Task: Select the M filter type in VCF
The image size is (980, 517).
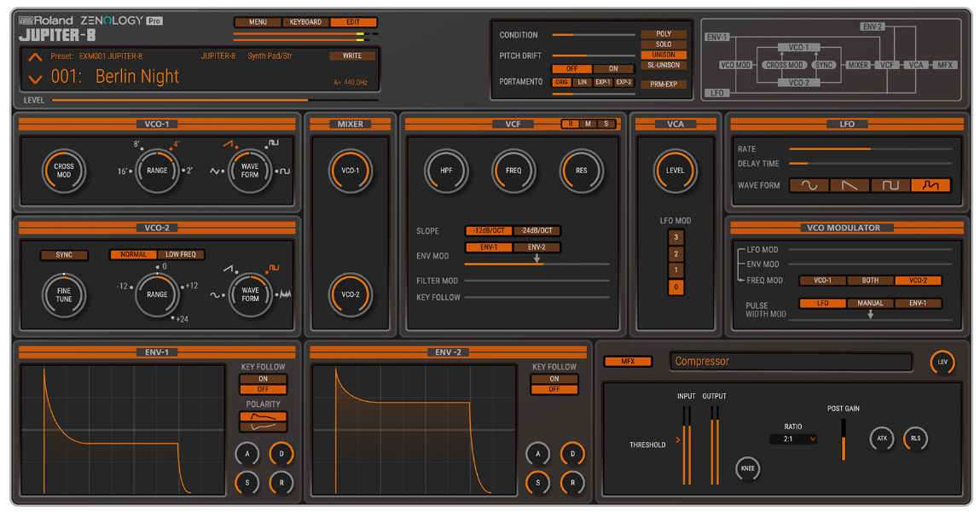Action: click(x=589, y=124)
